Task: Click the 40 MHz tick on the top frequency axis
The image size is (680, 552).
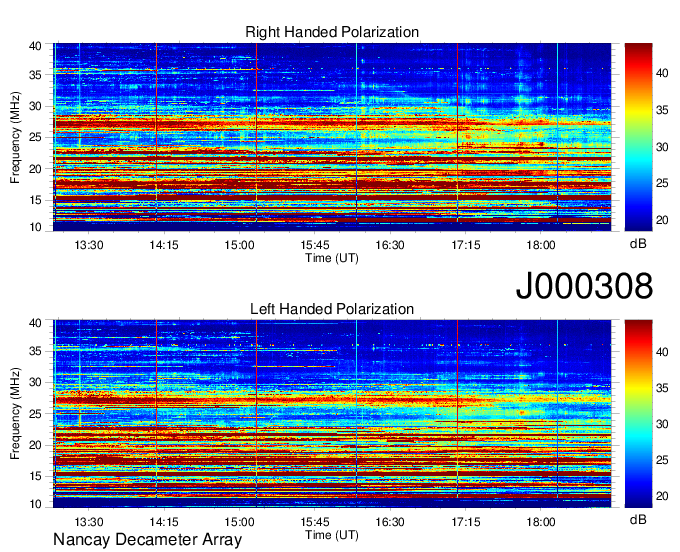Action: (x=35, y=46)
